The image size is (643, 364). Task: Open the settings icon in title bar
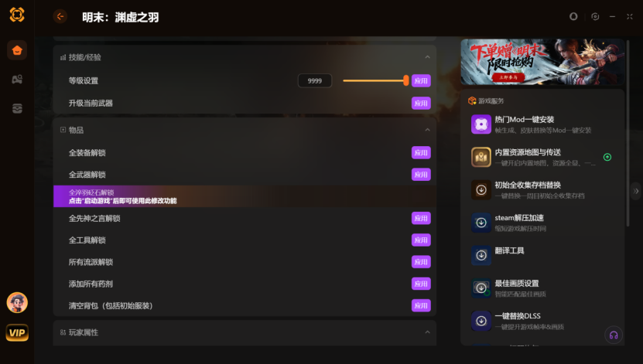(595, 16)
